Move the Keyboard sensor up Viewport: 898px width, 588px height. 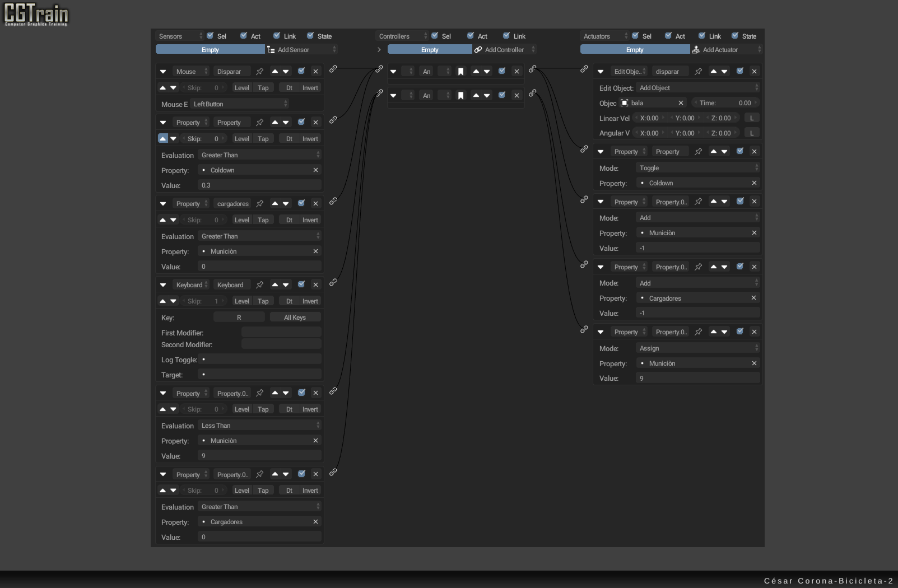click(274, 285)
